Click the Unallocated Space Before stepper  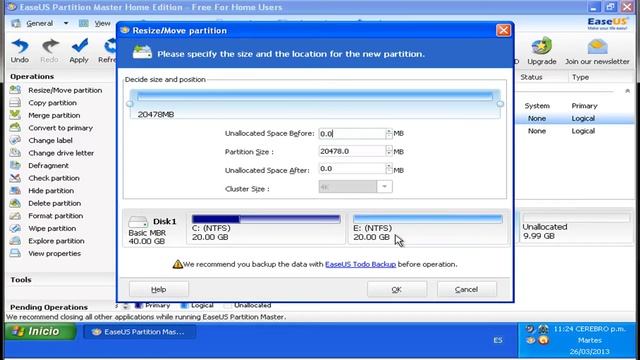point(389,133)
